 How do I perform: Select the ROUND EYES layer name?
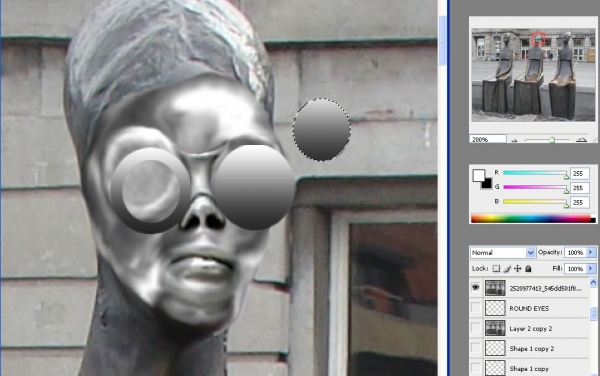point(529,308)
